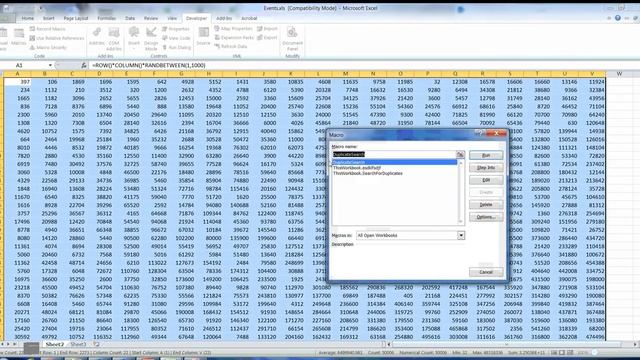Click Edit in the Macro dialog
The height and width of the screenshot is (360, 640).
click(486, 180)
